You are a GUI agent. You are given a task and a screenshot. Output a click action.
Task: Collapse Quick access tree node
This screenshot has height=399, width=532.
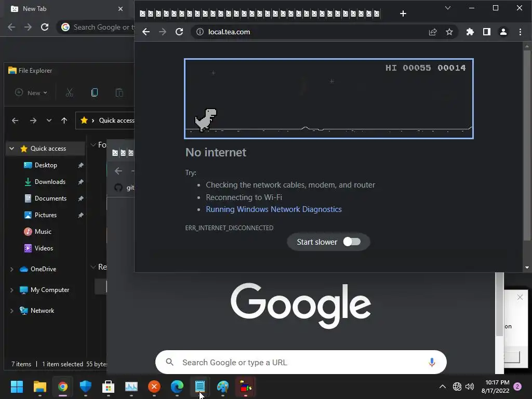tap(12, 149)
